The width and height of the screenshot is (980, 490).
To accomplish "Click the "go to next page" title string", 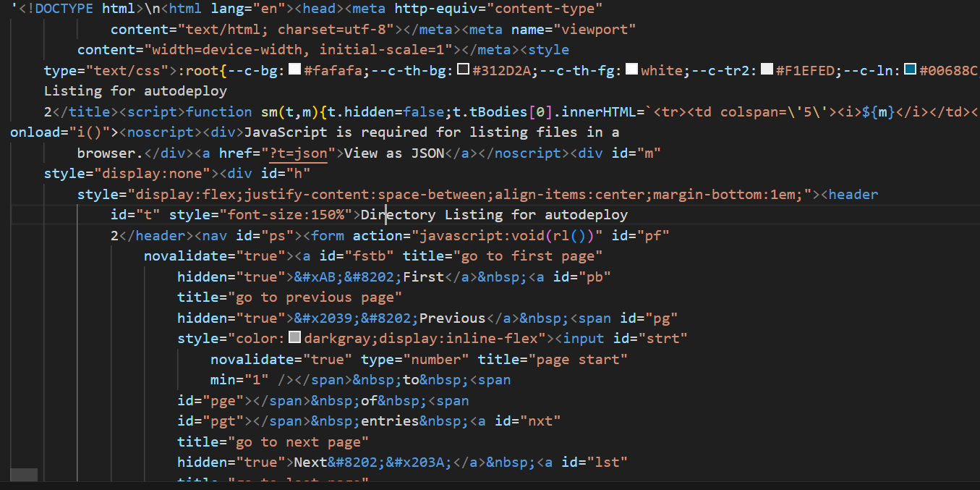I will (298, 442).
